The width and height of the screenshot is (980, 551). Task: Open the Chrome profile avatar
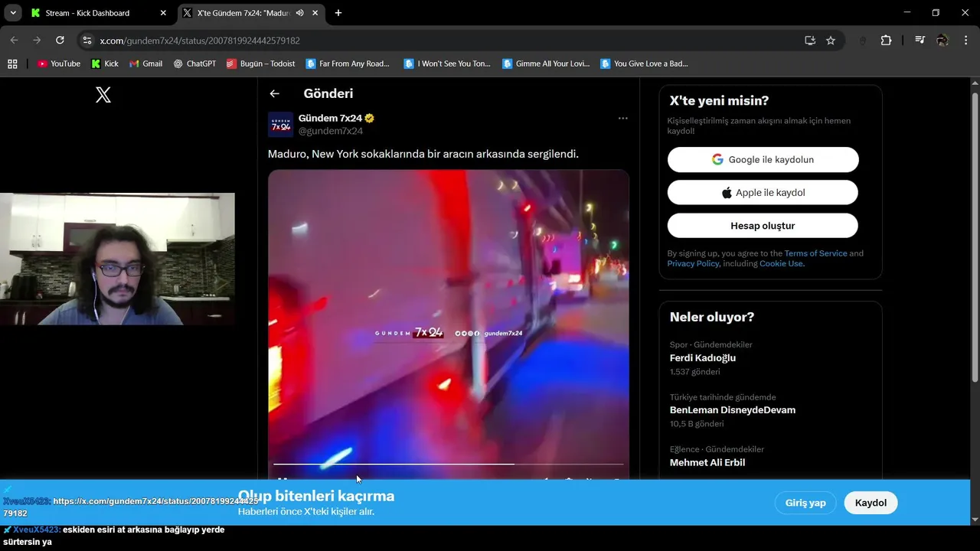click(942, 41)
